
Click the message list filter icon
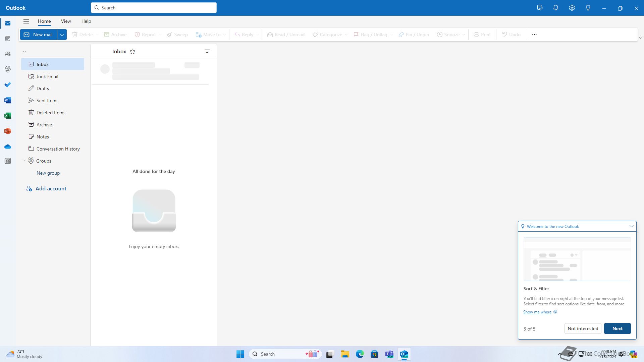207,51
